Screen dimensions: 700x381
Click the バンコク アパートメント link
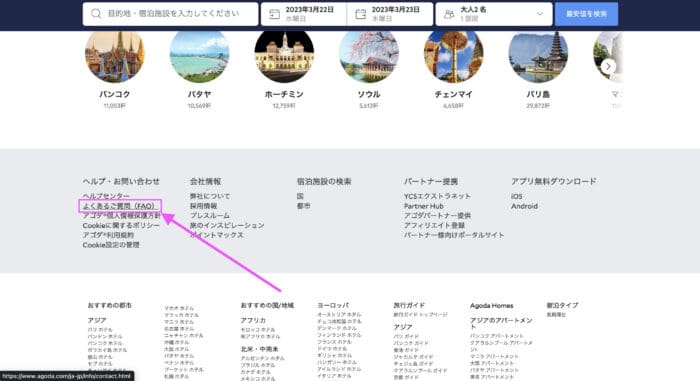[x=496, y=335]
